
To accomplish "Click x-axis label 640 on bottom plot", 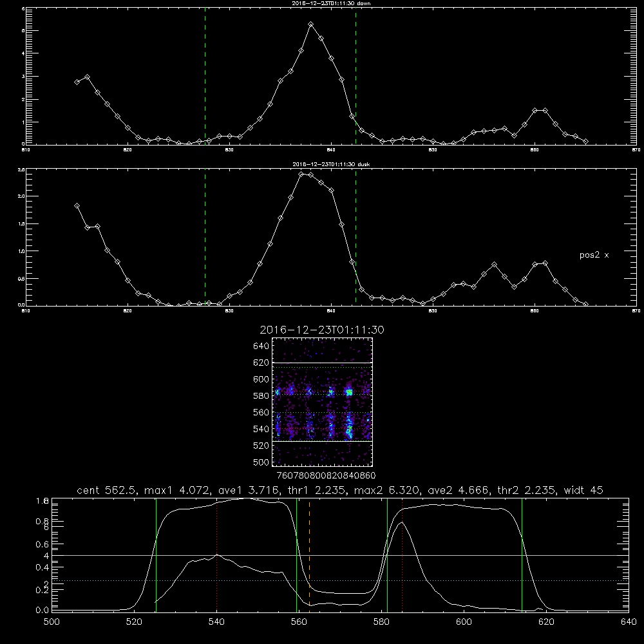I will point(629,622).
